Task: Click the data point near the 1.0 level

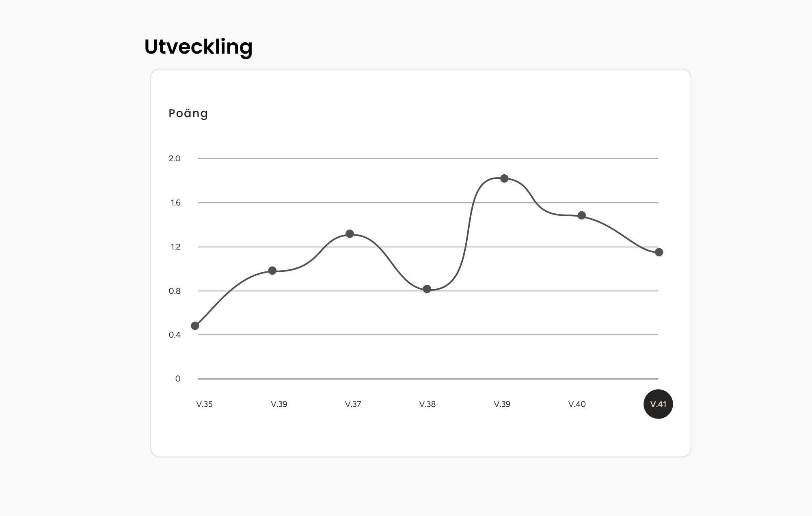Action: (272, 271)
